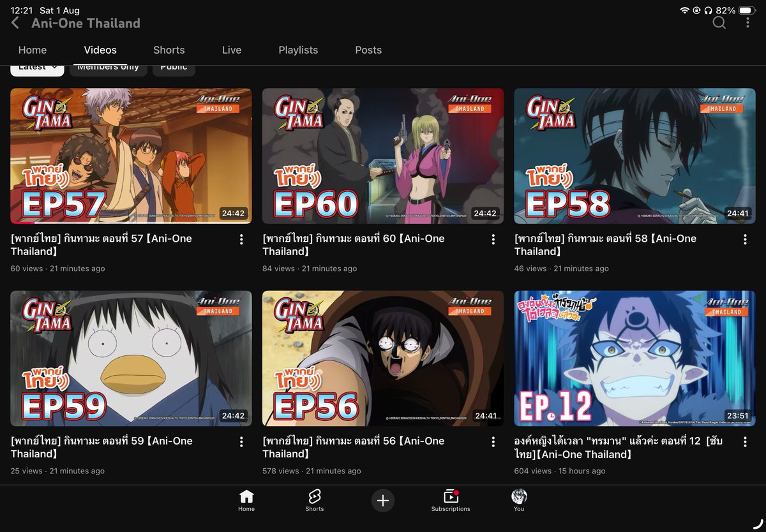The image size is (766, 532).
Task: Tap the 23:51 duration badge on EP.12
Action: point(737,416)
